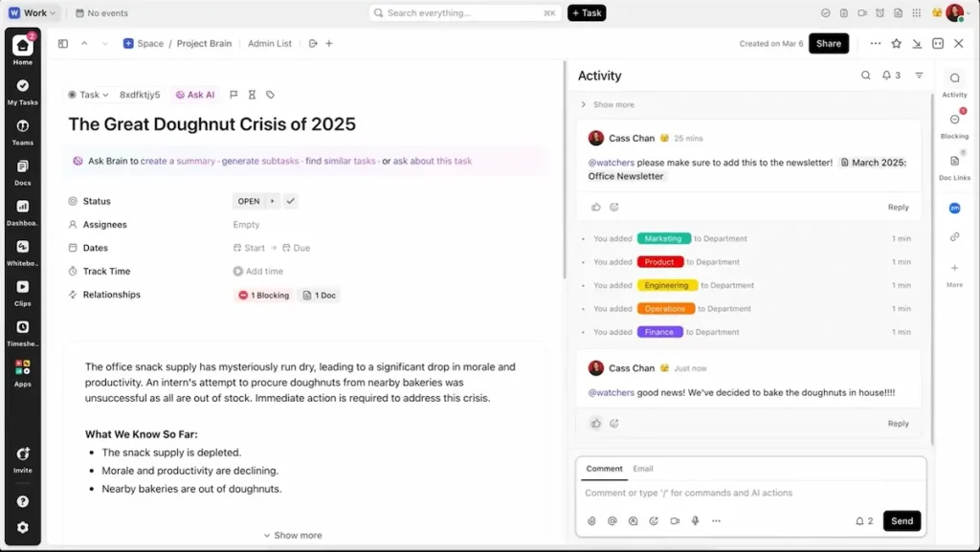Image resolution: width=980 pixels, height=552 pixels.
Task: Click the Share button
Action: [x=828, y=43]
